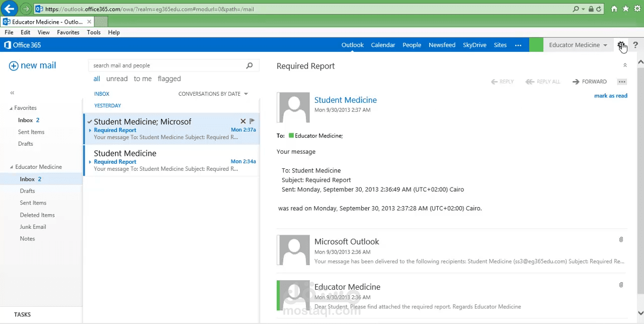The image size is (644, 324).
Task: Open Junk Email folder
Action: pyautogui.click(x=33, y=227)
